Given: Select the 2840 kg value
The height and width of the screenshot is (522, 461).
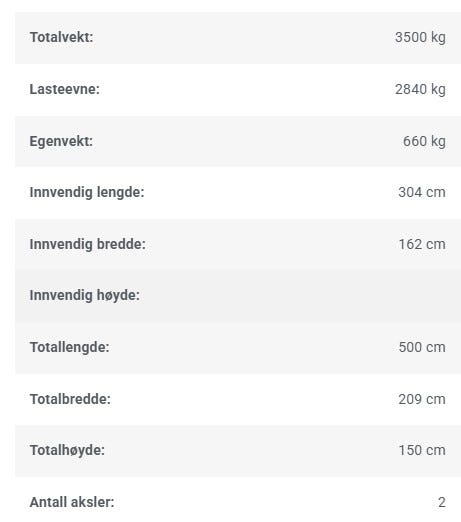Looking at the screenshot, I should pos(420,90).
